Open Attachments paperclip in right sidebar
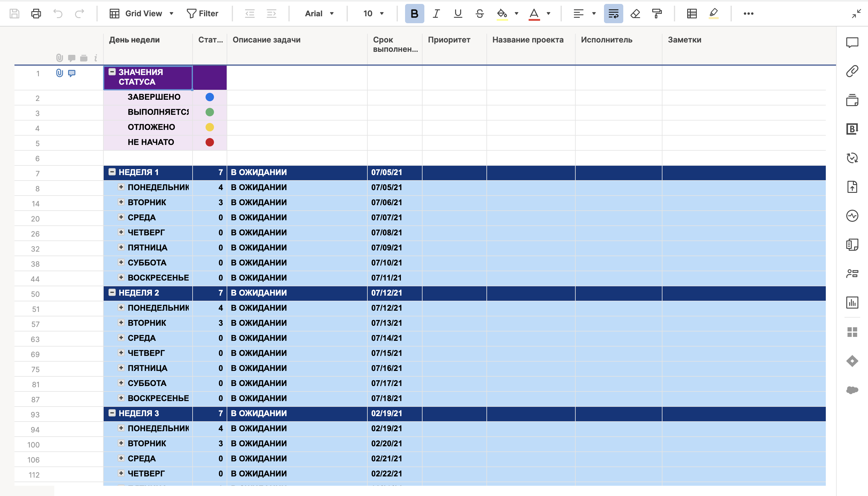 click(x=852, y=71)
